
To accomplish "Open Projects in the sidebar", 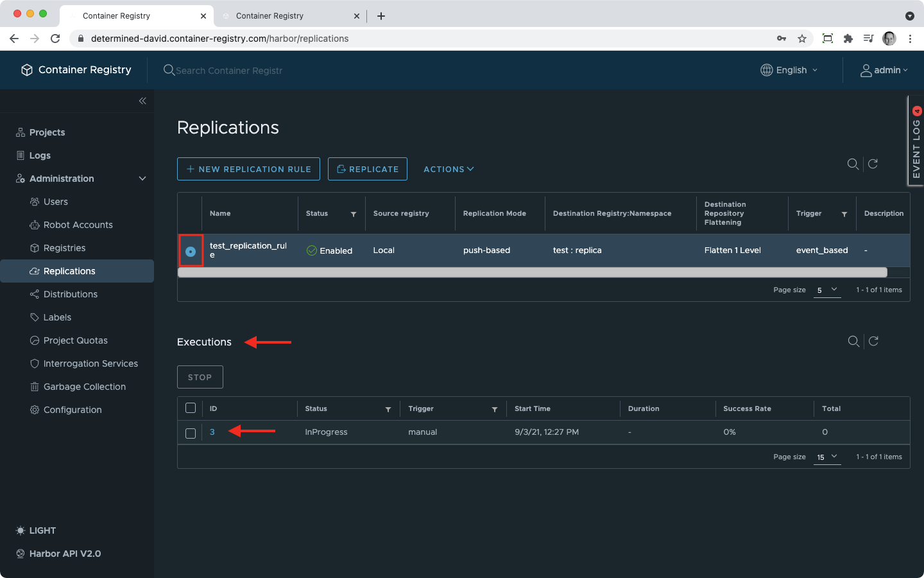I will [47, 132].
